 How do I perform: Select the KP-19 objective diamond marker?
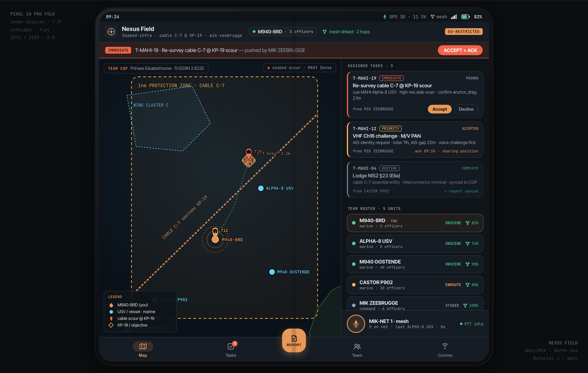point(249,161)
